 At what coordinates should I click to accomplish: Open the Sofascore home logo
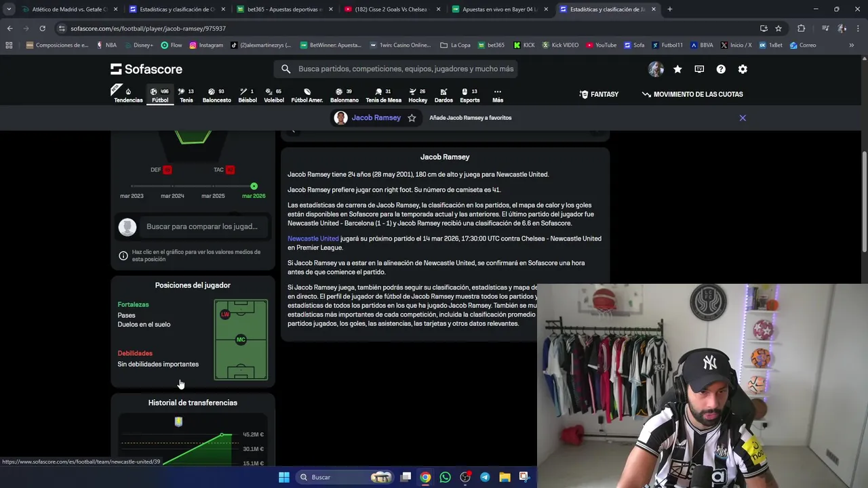(146, 69)
